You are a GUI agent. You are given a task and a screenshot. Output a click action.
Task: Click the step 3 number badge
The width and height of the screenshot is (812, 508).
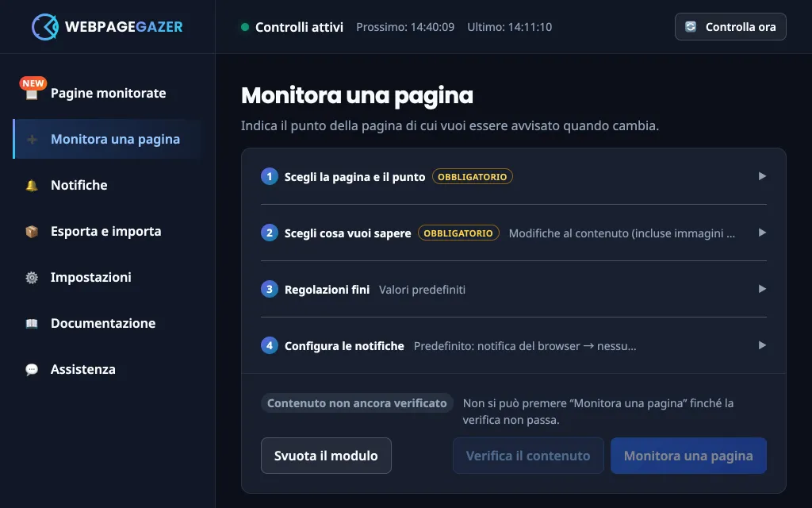[x=270, y=289]
